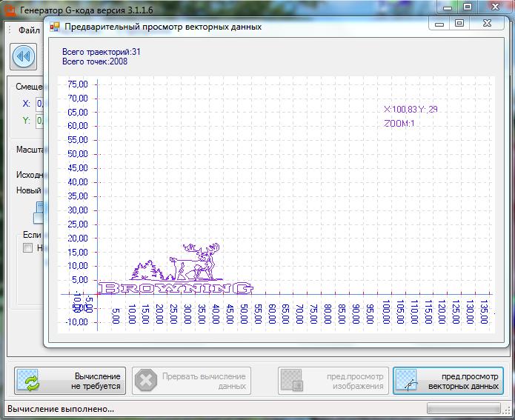The image size is (515, 420).
Task: Click the Прервать вычисление данных button
Action: (191, 381)
